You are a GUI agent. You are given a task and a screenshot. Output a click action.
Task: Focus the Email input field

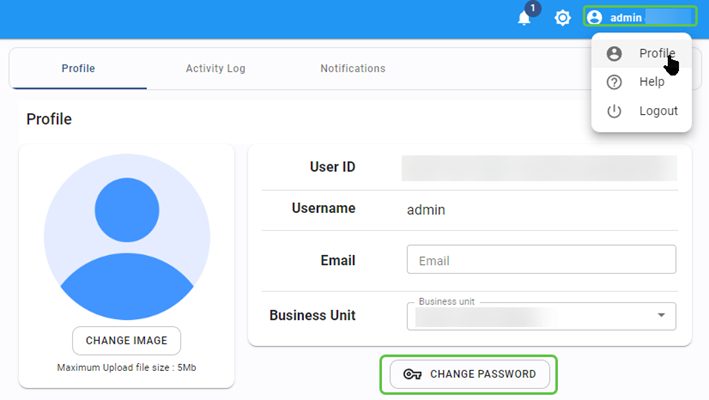tap(541, 260)
